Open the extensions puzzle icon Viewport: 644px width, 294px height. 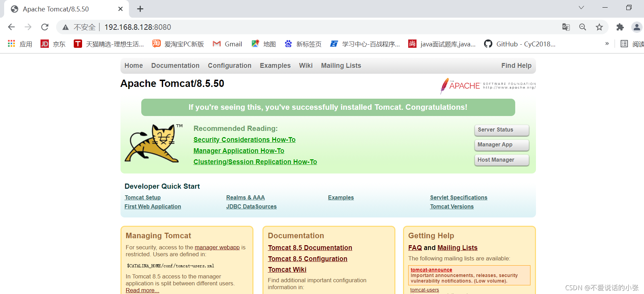click(x=620, y=27)
